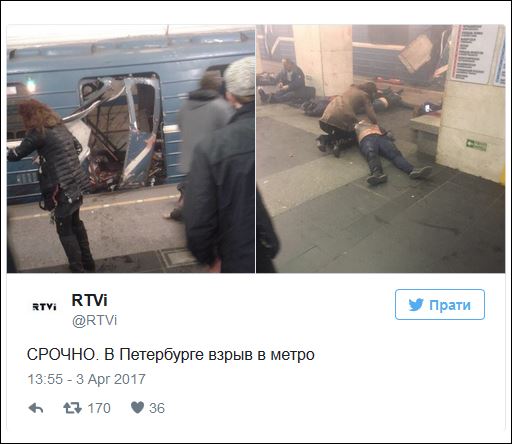Click the tweet text starting with СРОЧНО
The image size is (512, 444).
[171, 355]
